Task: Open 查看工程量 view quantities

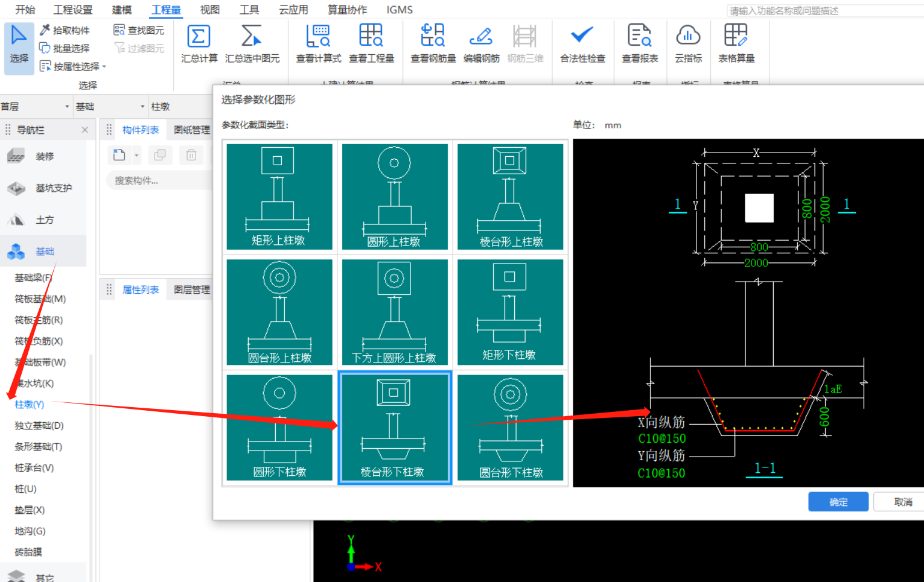Action: click(x=371, y=44)
